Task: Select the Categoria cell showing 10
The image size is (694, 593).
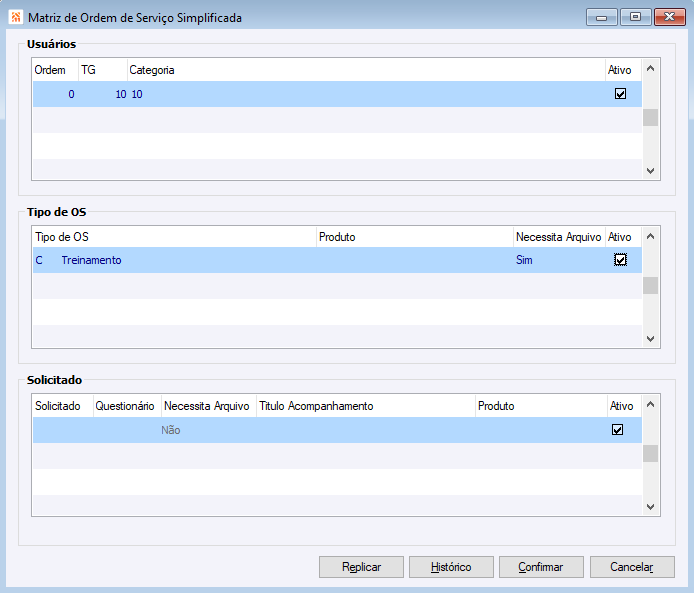Action: (x=366, y=94)
